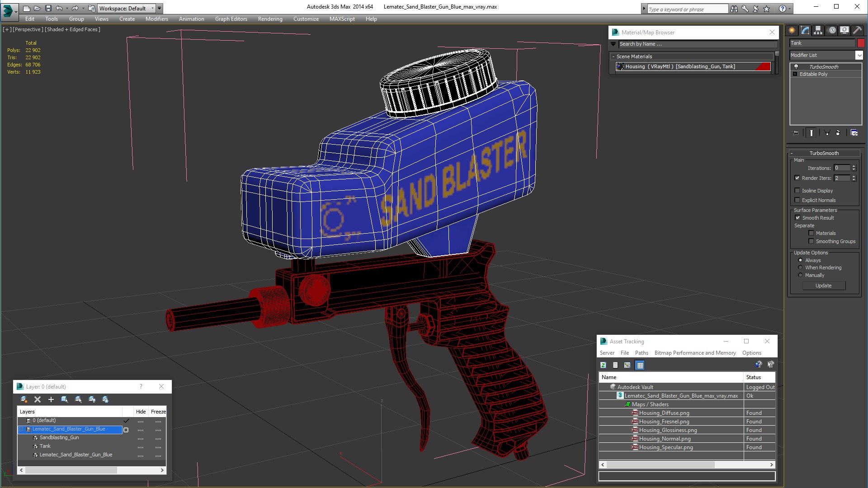The image size is (868, 488).
Task: Open the Modifiers menu
Action: tap(156, 19)
